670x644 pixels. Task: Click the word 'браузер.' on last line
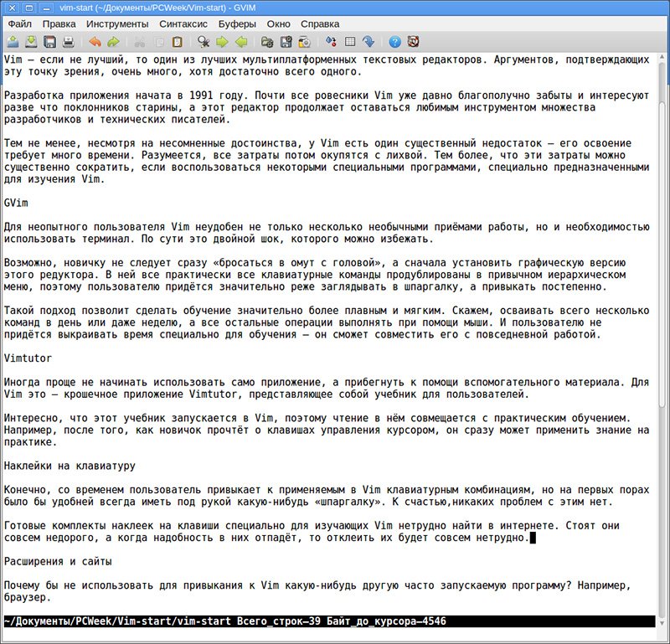pyautogui.click(x=28, y=597)
